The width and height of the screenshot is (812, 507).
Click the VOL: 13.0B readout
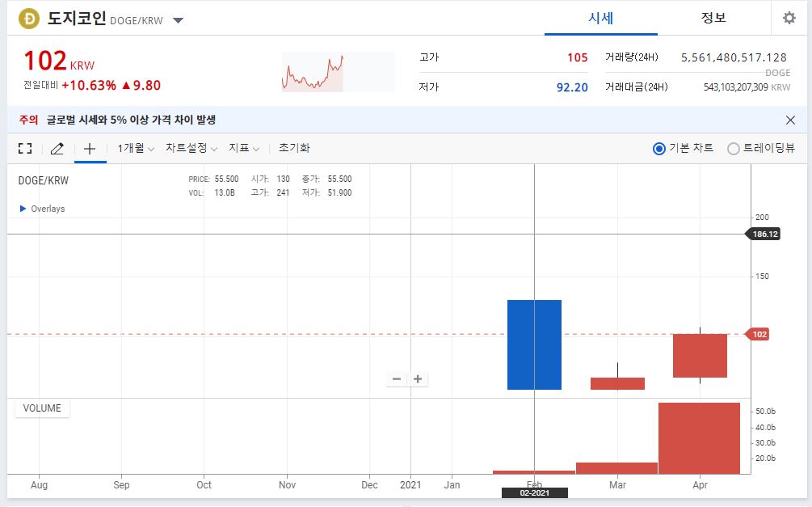(x=212, y=192)
